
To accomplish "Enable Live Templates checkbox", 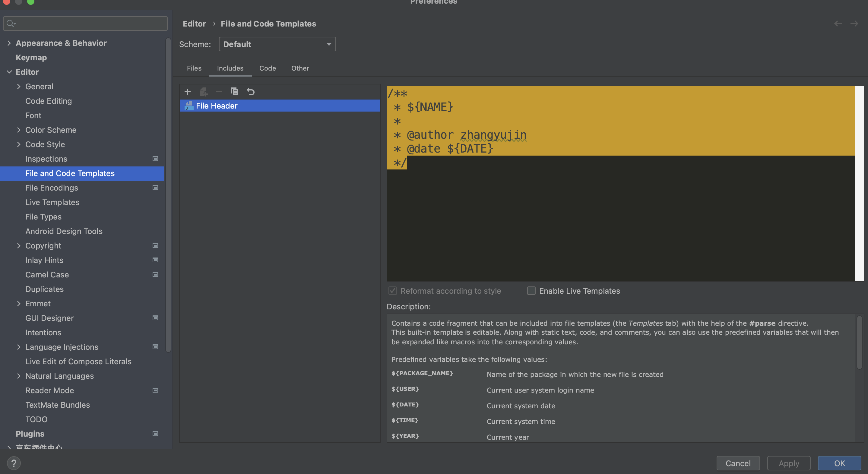I will pos(531,291).
